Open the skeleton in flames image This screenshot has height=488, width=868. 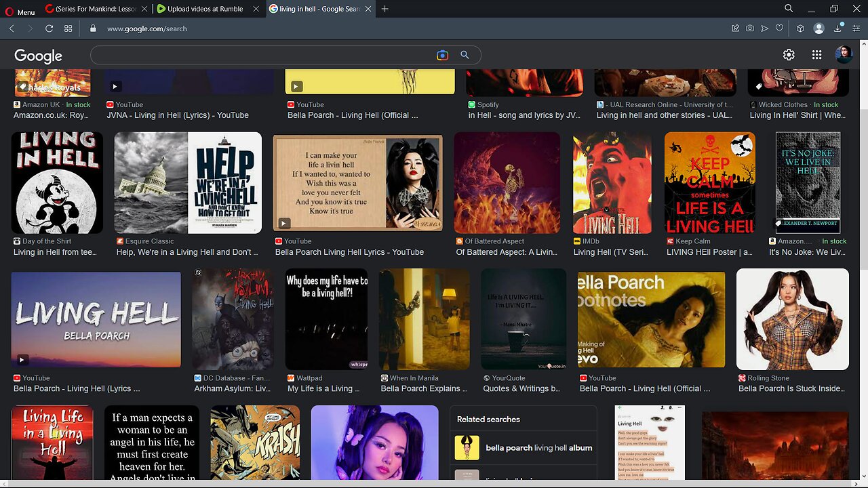pos(507,183)
